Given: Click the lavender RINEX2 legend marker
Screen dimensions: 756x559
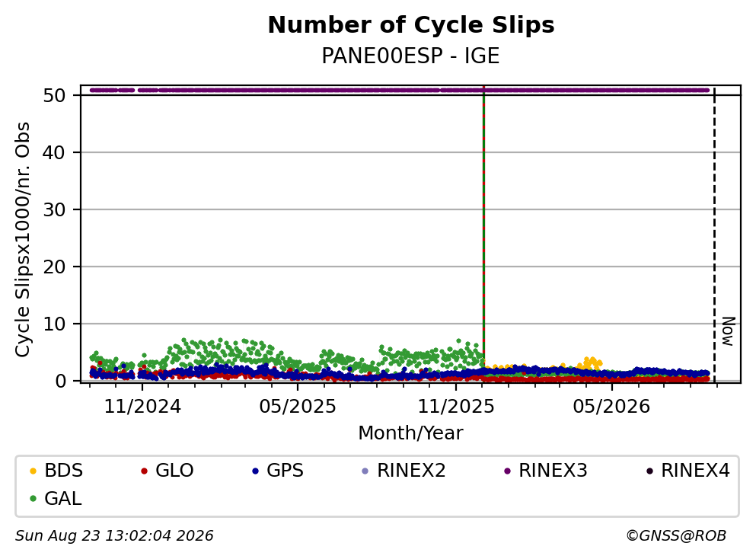Looking at the screenshot, I should (365, 471).
